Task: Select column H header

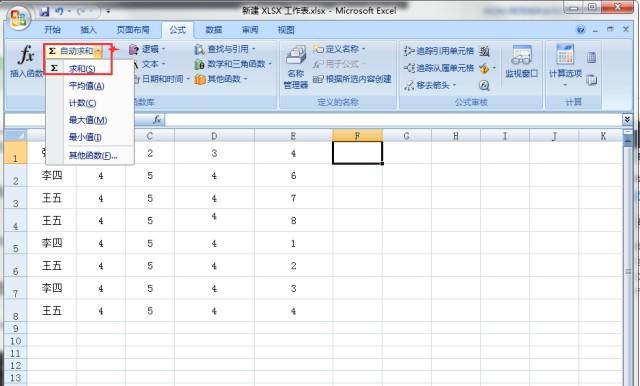Action: tap(456, 136)
